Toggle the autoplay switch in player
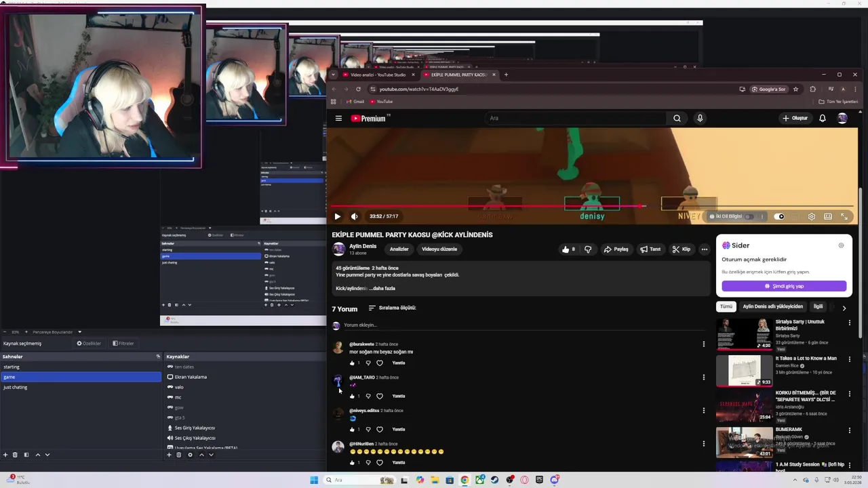 (779, 216)
